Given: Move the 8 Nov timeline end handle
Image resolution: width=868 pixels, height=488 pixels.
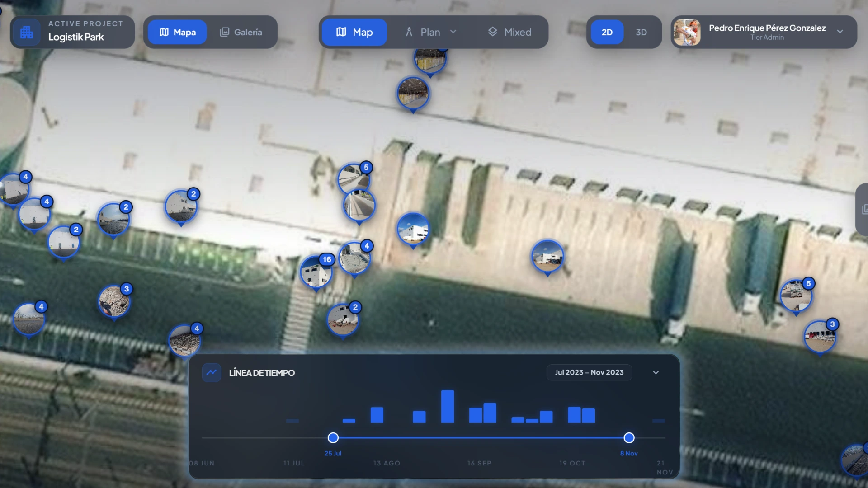Looking at the screenshot, I should (x=629, y=437).
